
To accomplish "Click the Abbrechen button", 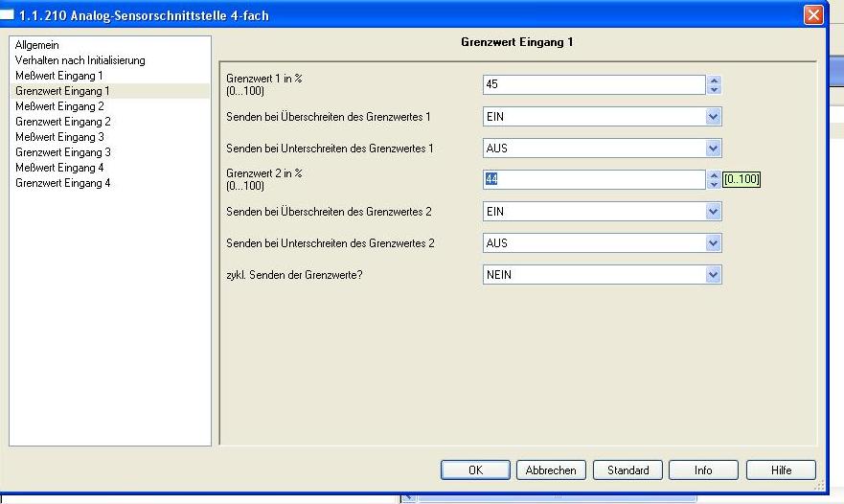I will (x=551, y=470).
